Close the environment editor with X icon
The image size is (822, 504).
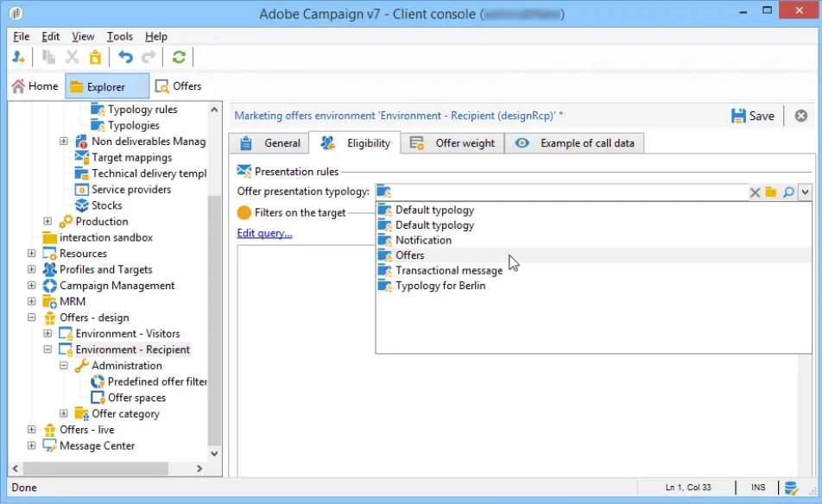800,116
